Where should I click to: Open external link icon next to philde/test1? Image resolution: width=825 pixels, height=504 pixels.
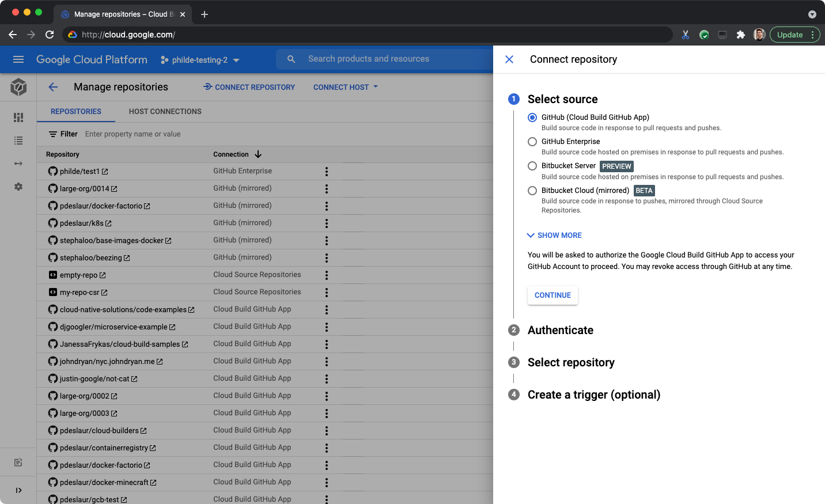pos(105,172)
